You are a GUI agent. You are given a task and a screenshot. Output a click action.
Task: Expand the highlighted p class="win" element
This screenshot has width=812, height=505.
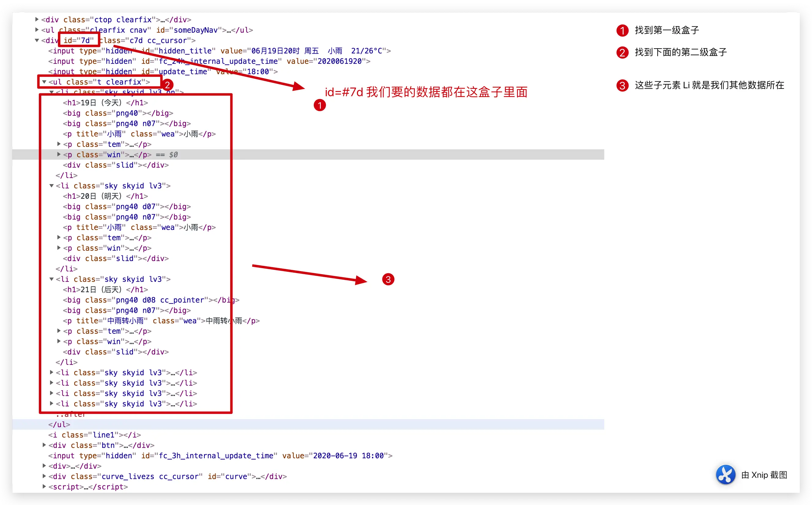(59, 154)
